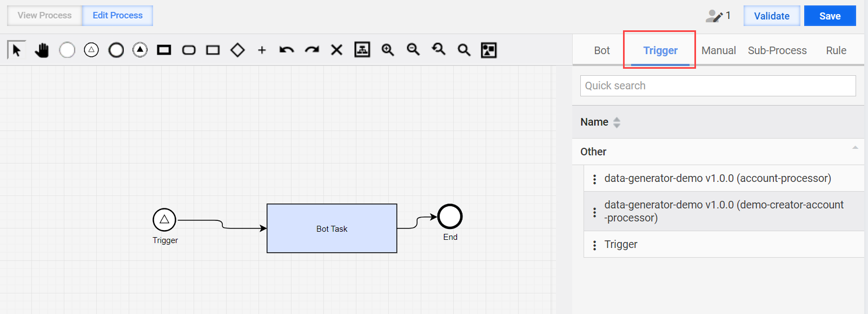This screenshot has height=314, width=868.
Task: Validate the process
Action: click(x=772, y=16)
